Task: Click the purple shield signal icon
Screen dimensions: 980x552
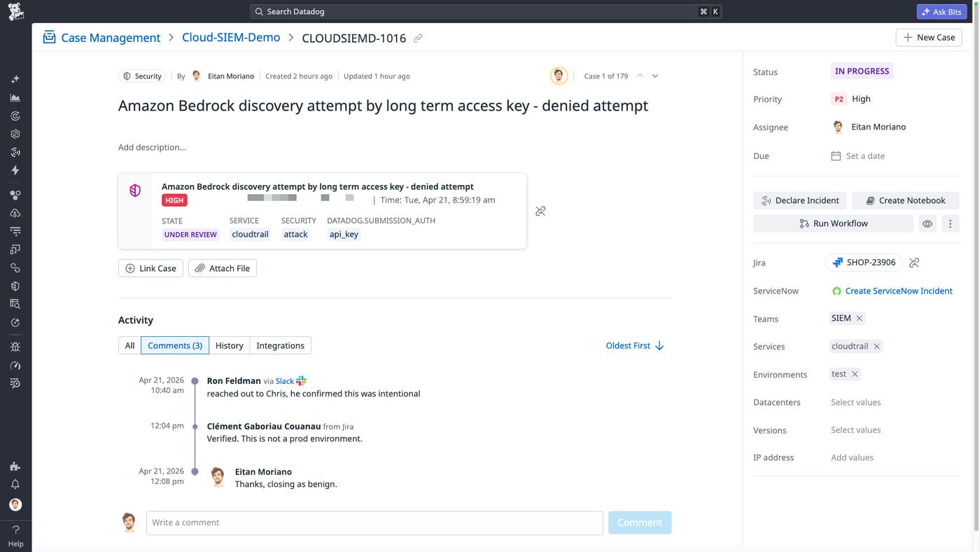Action: 135,191
